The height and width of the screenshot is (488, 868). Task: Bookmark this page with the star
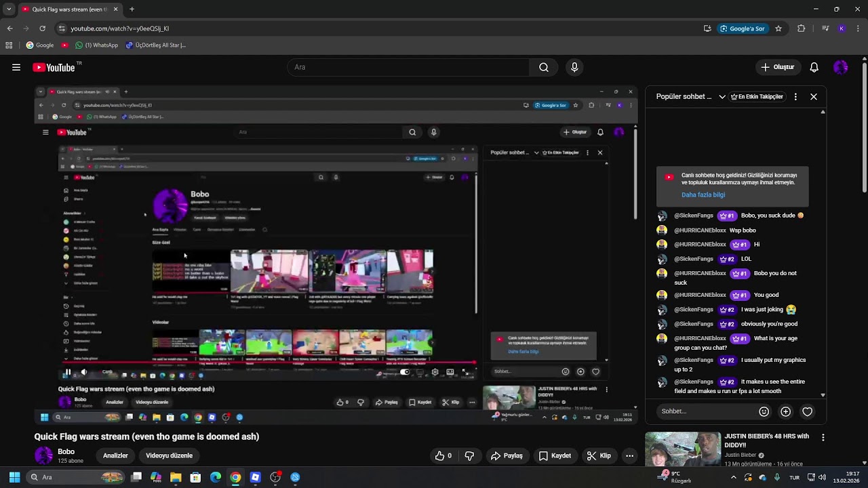pyautogui.click(x=778, y=28)
